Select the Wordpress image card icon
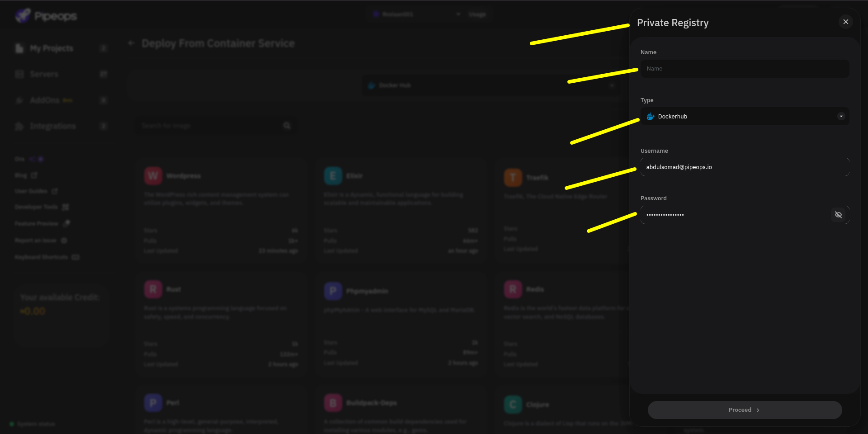868x434 pixels. pyautogui.click(x=153, y=176)
